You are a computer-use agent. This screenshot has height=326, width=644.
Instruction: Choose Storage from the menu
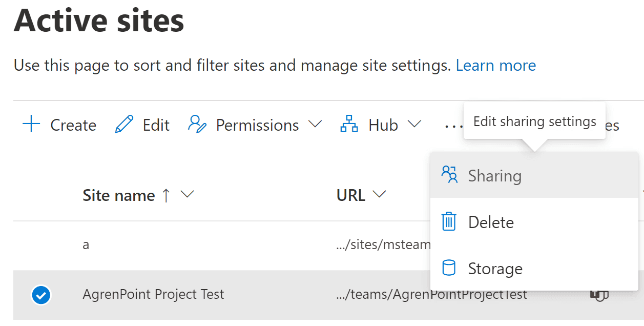pyautogui.click(x=495, y=268)
